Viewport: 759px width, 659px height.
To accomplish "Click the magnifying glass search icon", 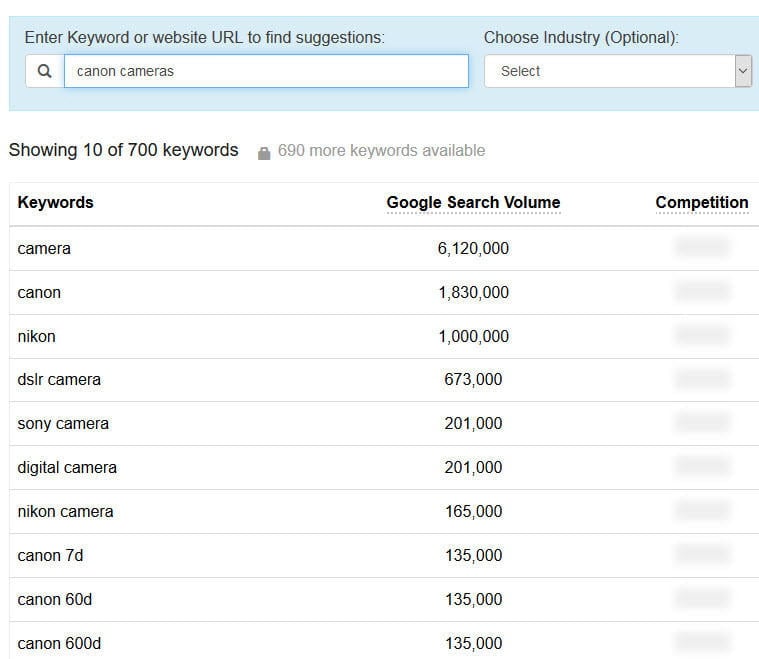I will tap(45, 71).
